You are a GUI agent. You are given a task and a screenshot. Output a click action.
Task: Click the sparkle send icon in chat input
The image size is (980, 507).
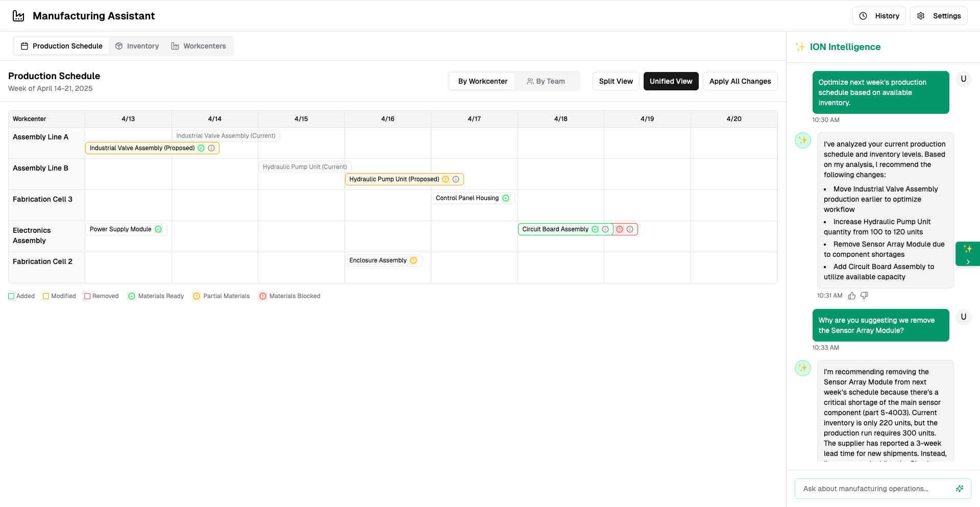tap(960, 489)
